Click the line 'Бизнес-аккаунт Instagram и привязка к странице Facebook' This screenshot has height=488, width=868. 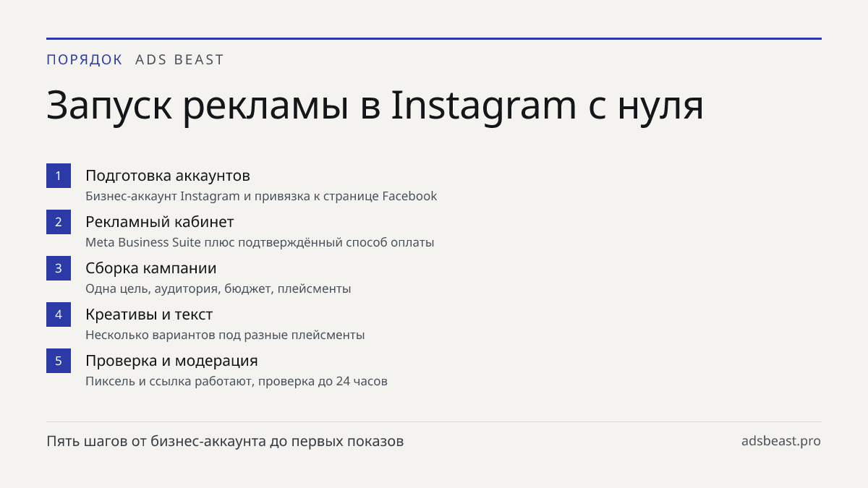tap(261, 196)
